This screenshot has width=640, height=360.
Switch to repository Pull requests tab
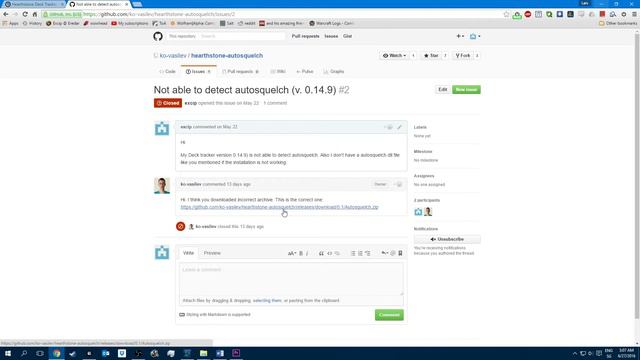tap(240, 71)
